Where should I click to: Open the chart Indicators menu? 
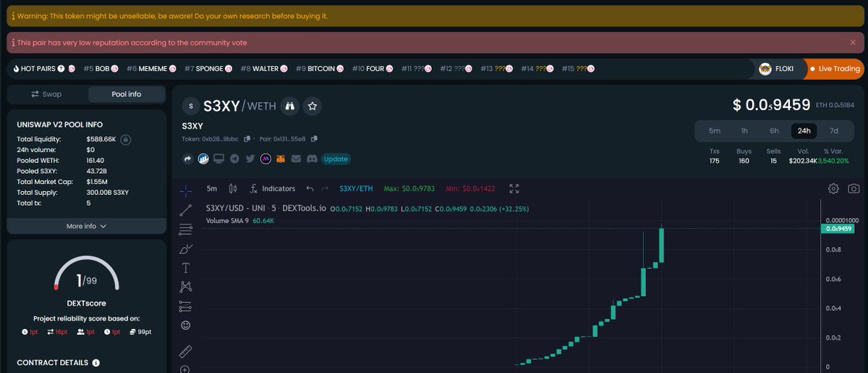[273, 188]
